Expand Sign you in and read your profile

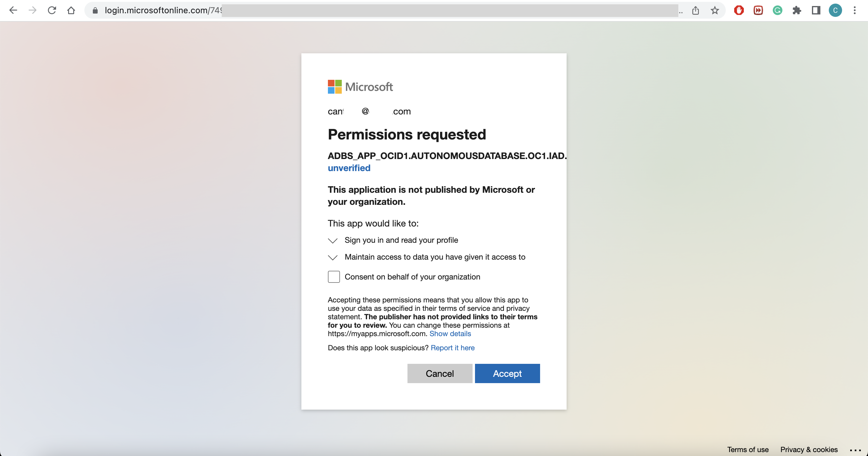[332, 240]
